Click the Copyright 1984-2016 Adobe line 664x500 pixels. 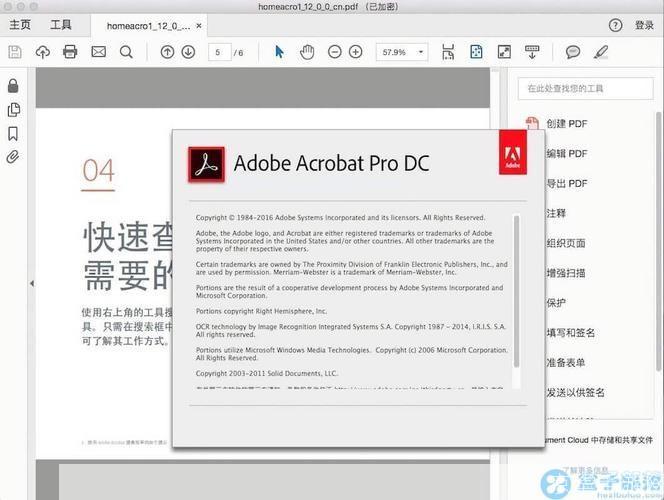click(340, 218)
